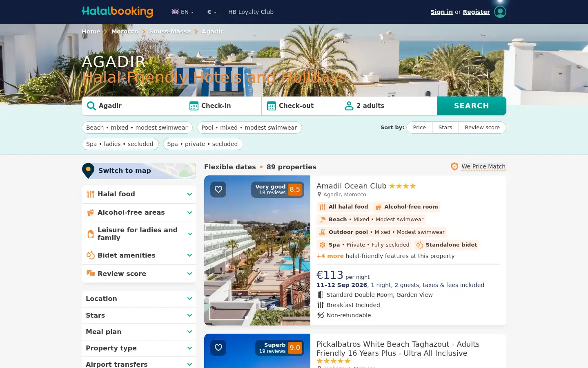Open the EN language dropdown
The image size is (588, 368).
[x=183, y=12]
